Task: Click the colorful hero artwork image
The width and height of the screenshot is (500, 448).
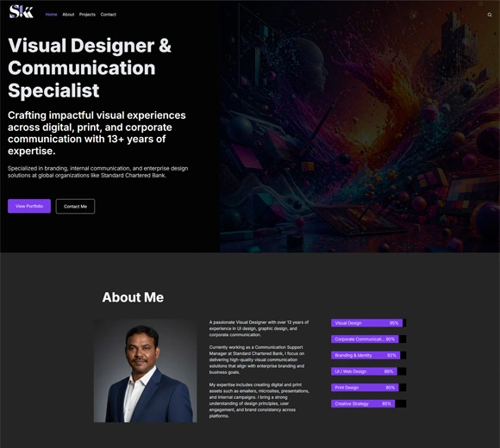Action: click(x=359, y=127)
